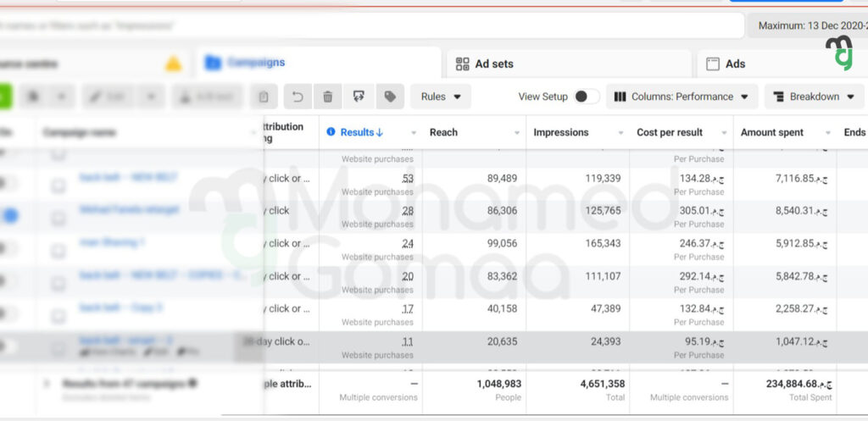Click the trash delete icon
868x421 pixels.
(328, 97)
